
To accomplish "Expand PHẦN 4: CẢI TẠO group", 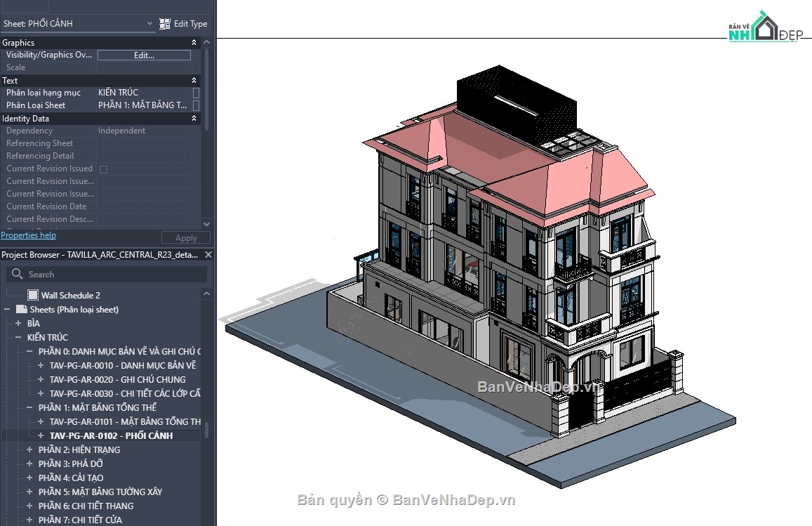I will pos(29,478).
